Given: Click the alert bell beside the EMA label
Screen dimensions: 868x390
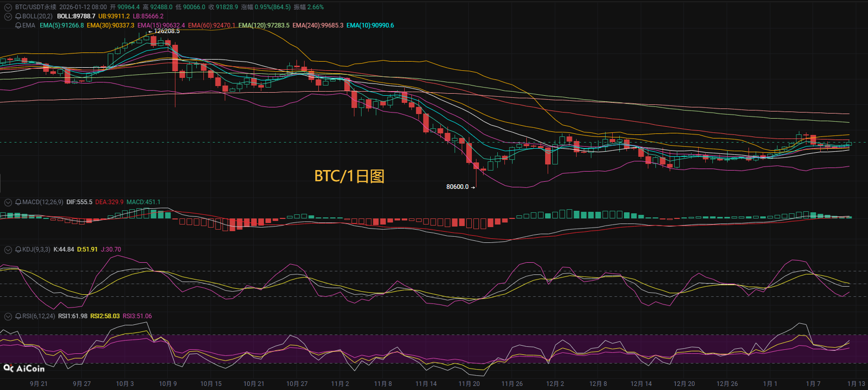Looking at the screenshot, I should click(x=19, y=25).
